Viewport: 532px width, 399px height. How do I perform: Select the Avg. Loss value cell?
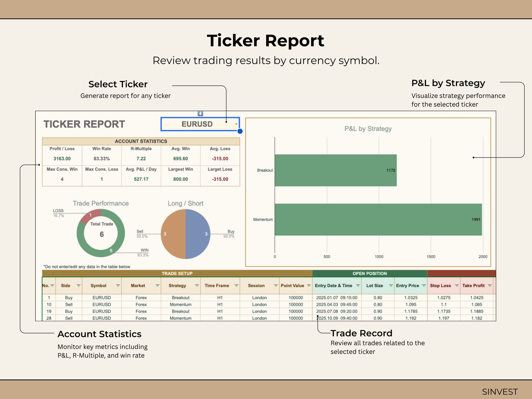tap(220, 159)
